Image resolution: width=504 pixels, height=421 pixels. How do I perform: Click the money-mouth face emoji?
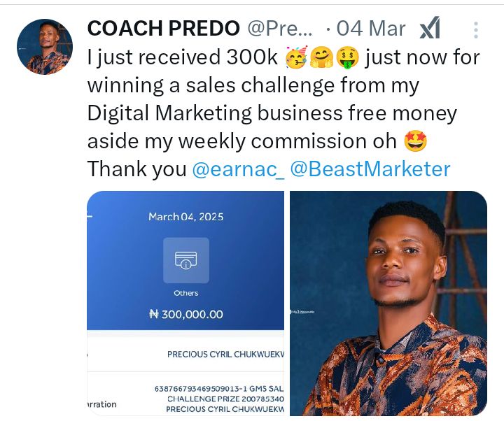tap(347, 57)
